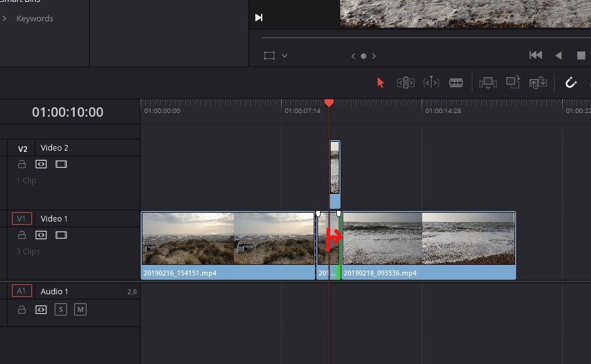Open the transform overlay dropdown arrow
Screen dimensions: 591x364
click(285, 56)
